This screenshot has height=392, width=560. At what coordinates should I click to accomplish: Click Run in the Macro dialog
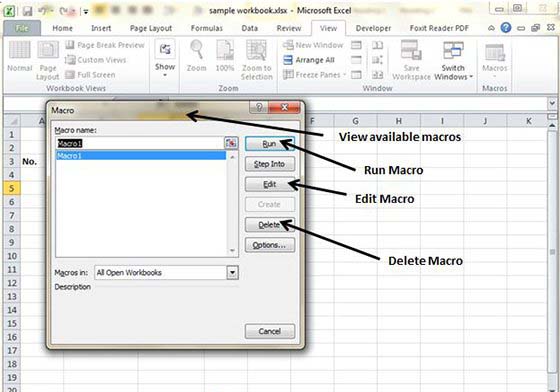[270, 144]
